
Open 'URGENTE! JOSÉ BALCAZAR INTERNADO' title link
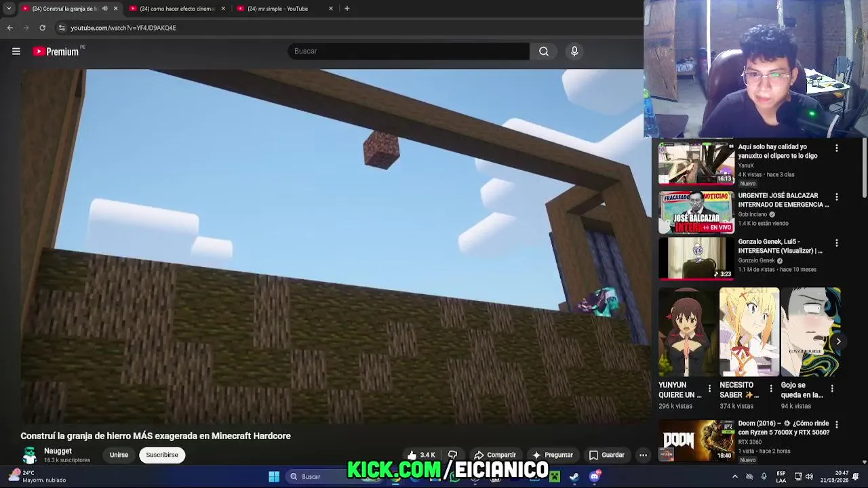pos(783,200)
